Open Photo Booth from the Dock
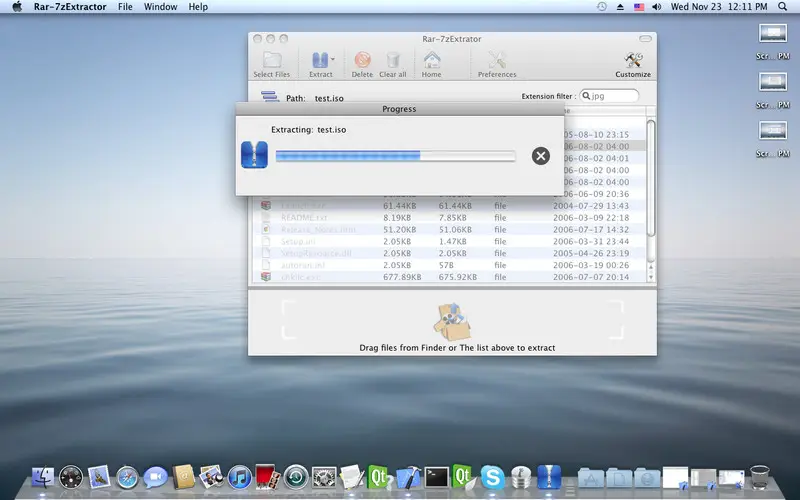Image resolution: width=800 pixels, height=500 pixels. [x=268, y=477]
